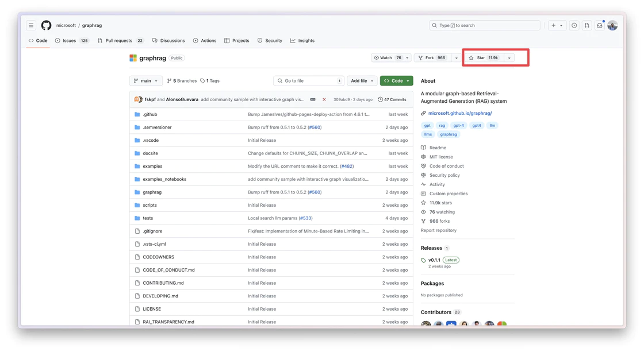Switch to the Issues tab
This screenshot has height=352, width=644.
72,41
